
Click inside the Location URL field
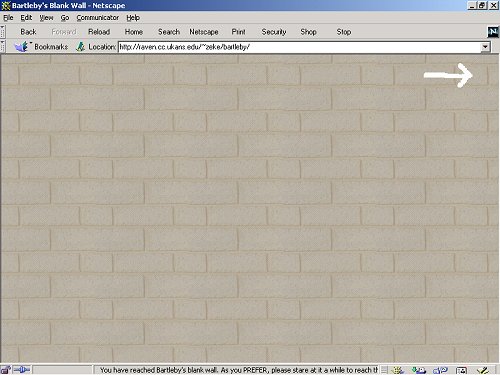click(299, 47)
